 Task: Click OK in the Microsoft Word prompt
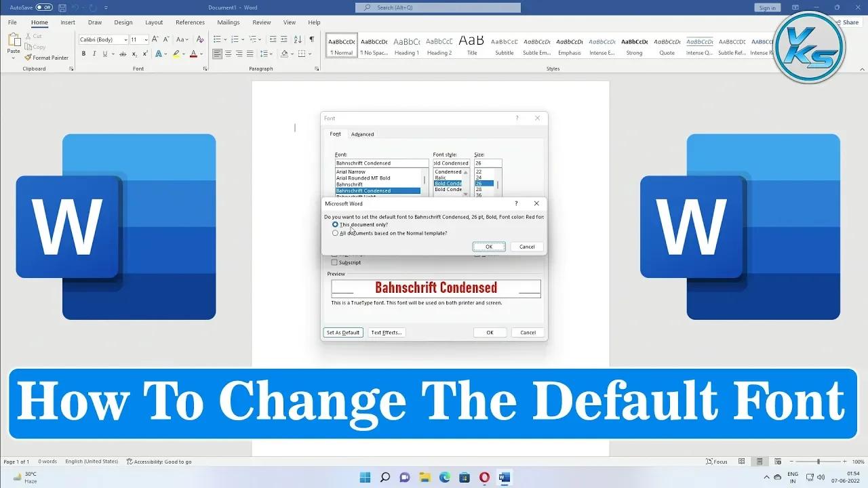point(489,247)
